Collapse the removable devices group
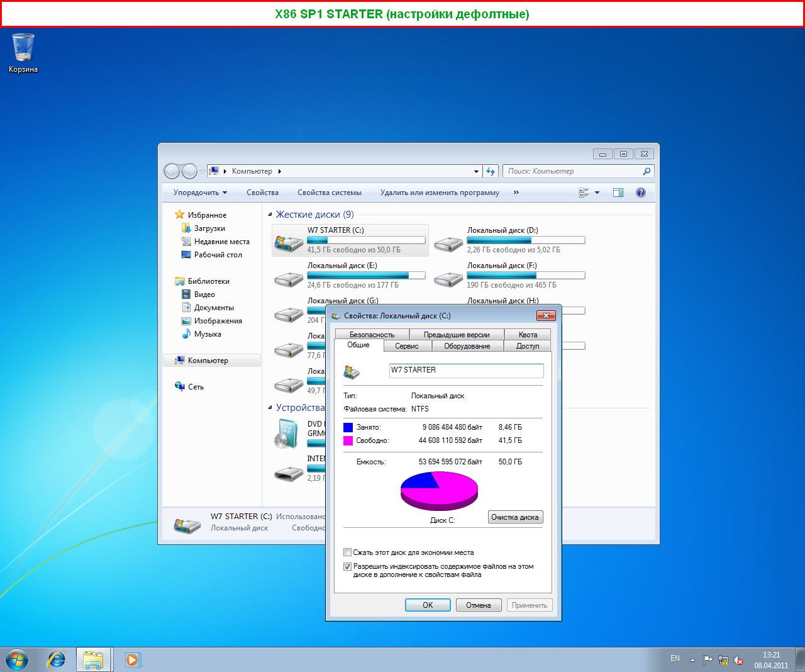This screenshot has height=672, width=805. pos(270,408)
